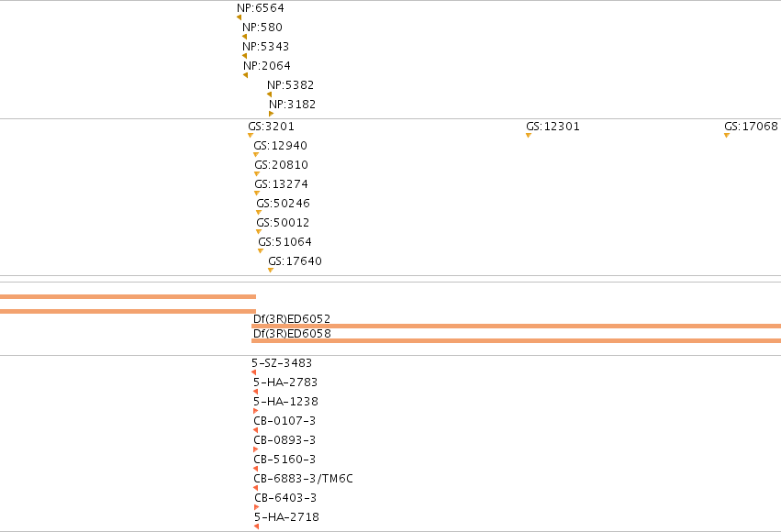Select the NP:580 feature label

tap(262, 28)
